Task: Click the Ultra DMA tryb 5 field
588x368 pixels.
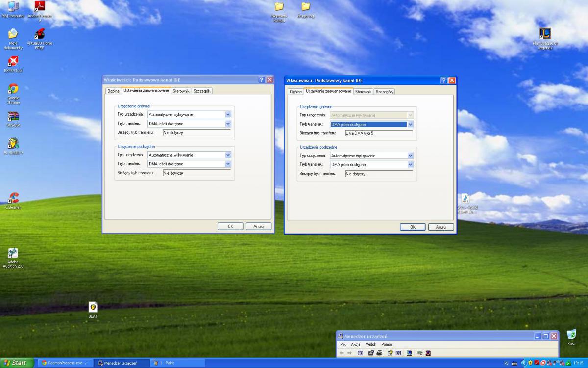Action: tap(379, 133)
